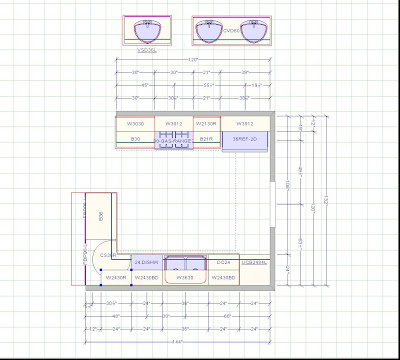Click the 144" overall bottom dimension
400x360 pixels.
tap(177, 342)
